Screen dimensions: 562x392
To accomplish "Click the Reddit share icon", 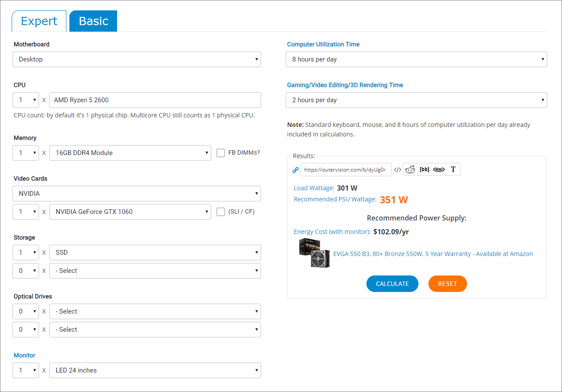I will pos(410,170).
